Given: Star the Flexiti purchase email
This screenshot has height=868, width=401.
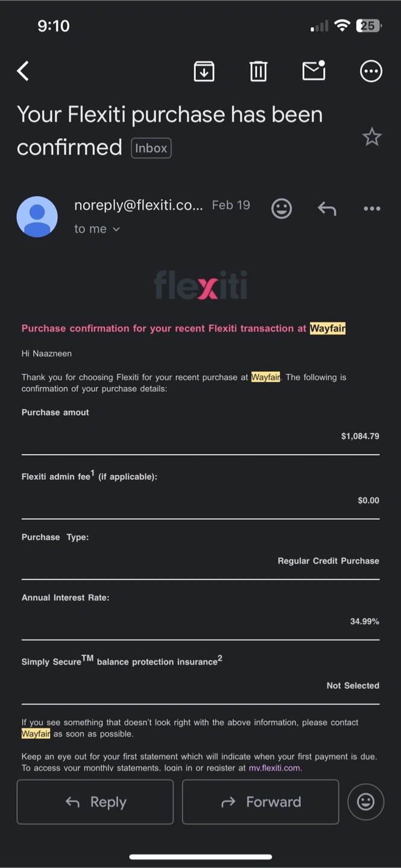Looking at the screenshot, I should 371,137.
